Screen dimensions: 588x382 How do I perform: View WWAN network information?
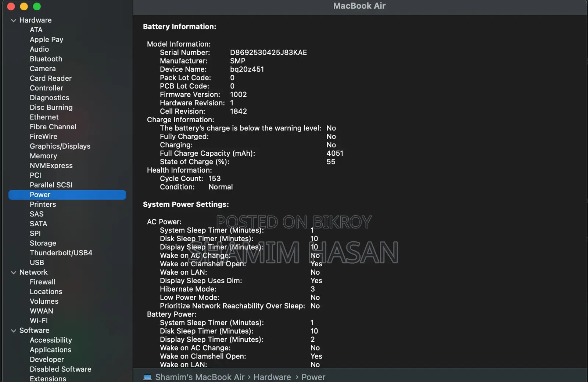pyautogui.click(x=42, y=311)
